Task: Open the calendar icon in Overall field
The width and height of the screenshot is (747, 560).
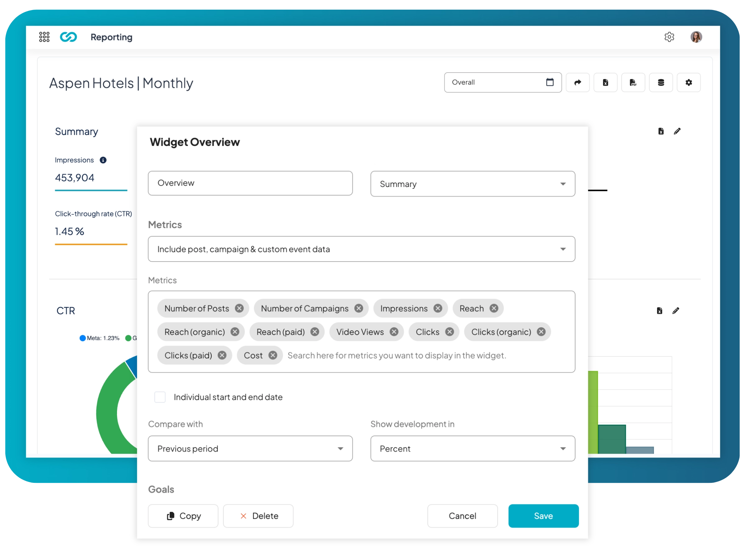Action: click(549, 82)
